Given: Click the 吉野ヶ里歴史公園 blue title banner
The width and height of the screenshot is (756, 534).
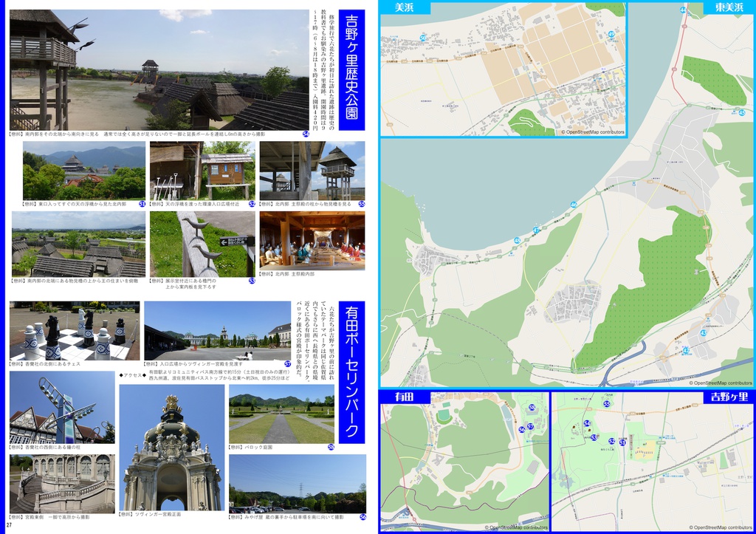Looking at the screenshot, I should click(x=352, y=70).
